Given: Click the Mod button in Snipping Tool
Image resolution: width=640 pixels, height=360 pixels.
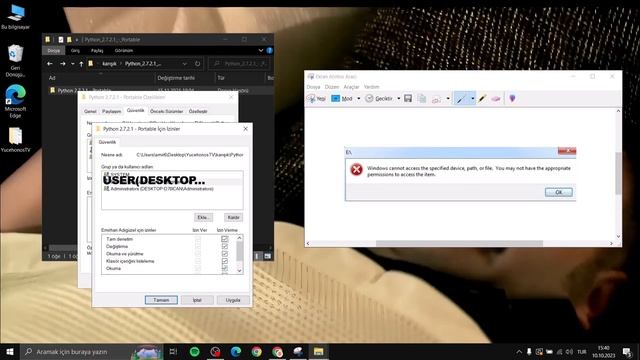Looking at the screenshot, I should [x=342, y=98].
